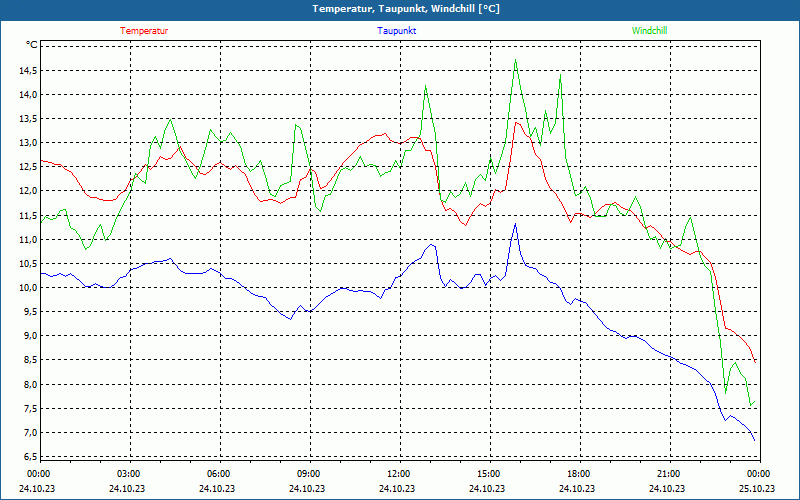Click the 21:00 time axis label

click(670, 474)
